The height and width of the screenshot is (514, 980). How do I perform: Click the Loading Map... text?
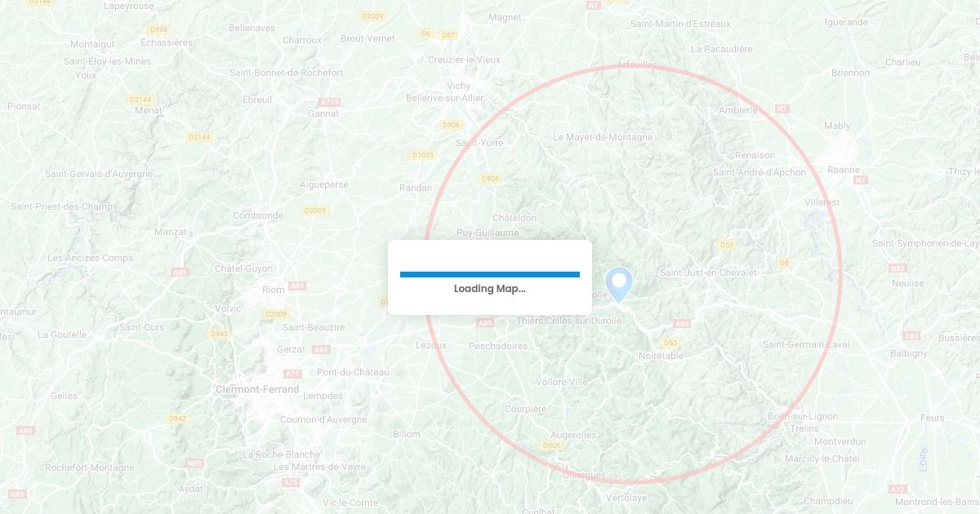[490, 289]
